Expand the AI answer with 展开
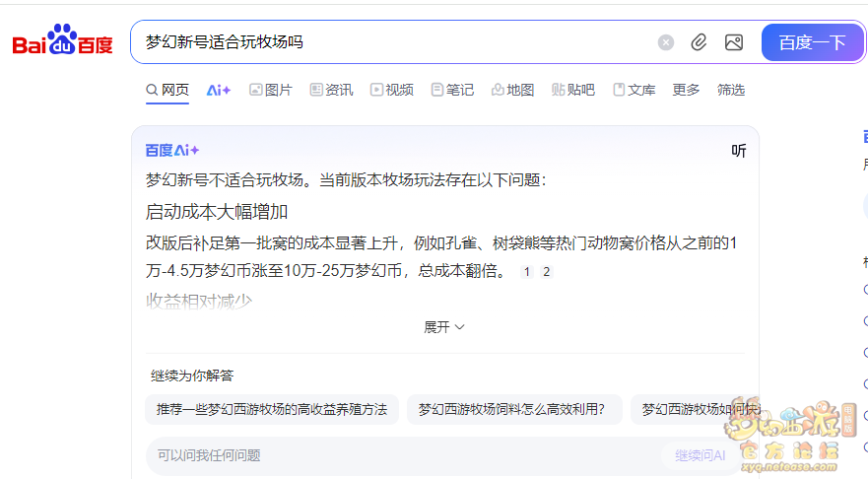Image resolution: width=868 pixels, height=479 pixels. tap(444, 327)
